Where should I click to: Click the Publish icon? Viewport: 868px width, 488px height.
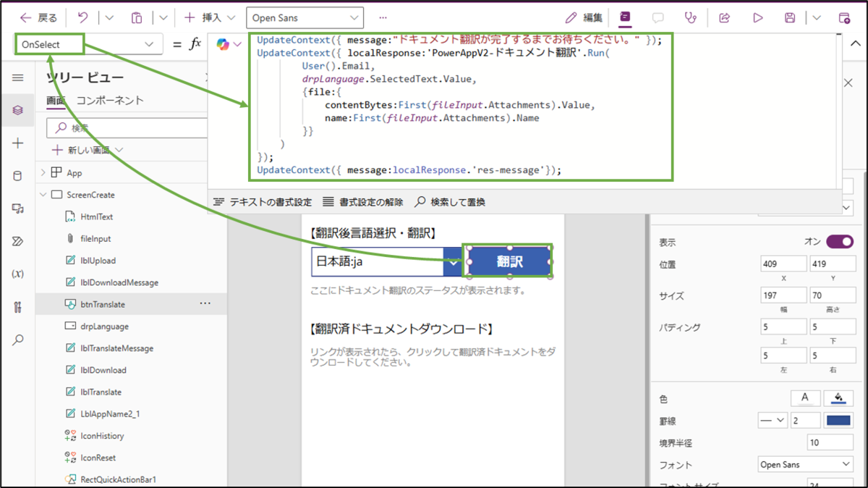pos(844,17)
